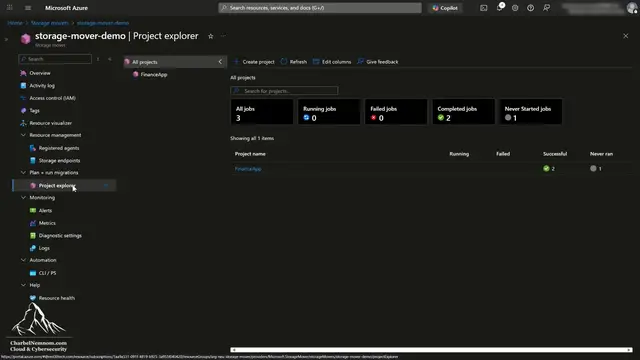Viewport: 640px width, 360px height.
Task: Open Diagnostic settings
Action: coord(60,236)
